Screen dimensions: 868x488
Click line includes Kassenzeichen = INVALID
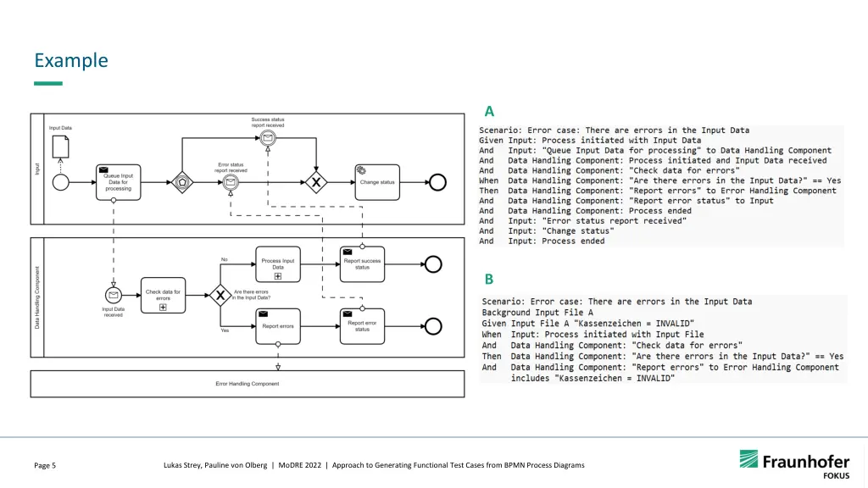(593, 379)
